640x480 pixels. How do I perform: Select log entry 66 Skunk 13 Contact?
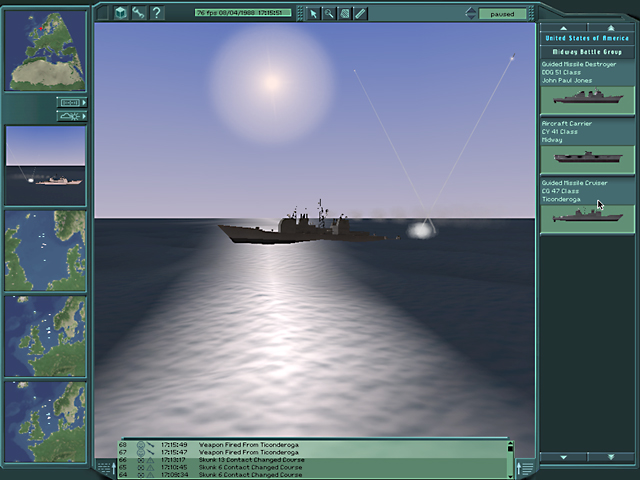pyautogui.click(x=312, y=460)
